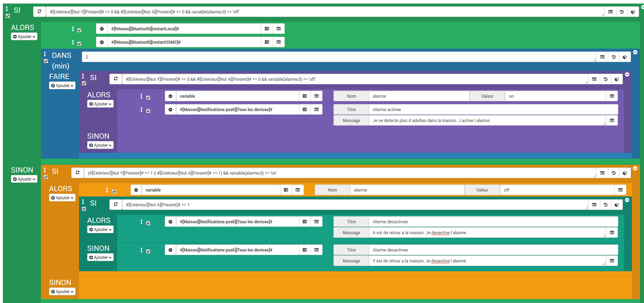Open Ajouter dropdown under the orange SINON
644x303 pixels.
coord(62,292)
